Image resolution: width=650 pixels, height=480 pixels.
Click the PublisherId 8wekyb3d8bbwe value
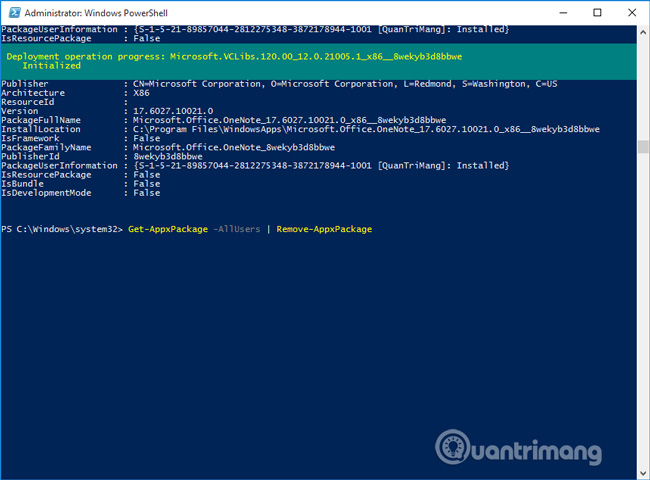(168, 157)
